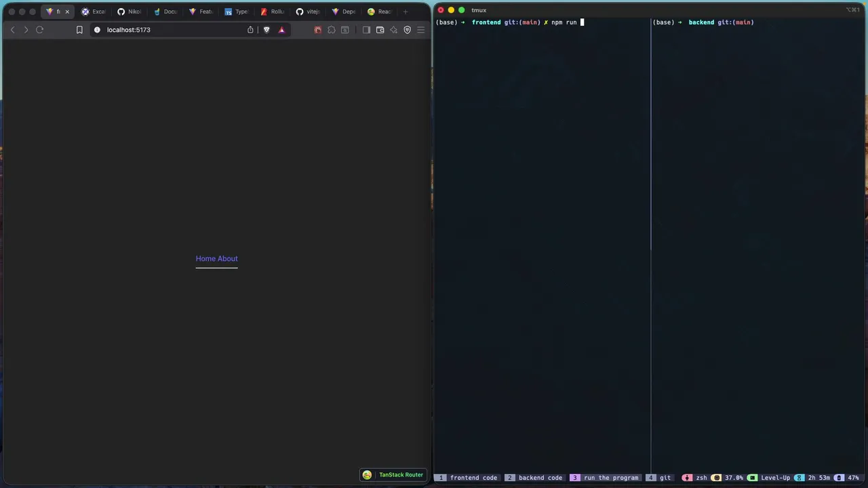The image size is (868, 488).
Task: Select tmux window 4 git
Action: click(x=659, y=478)
